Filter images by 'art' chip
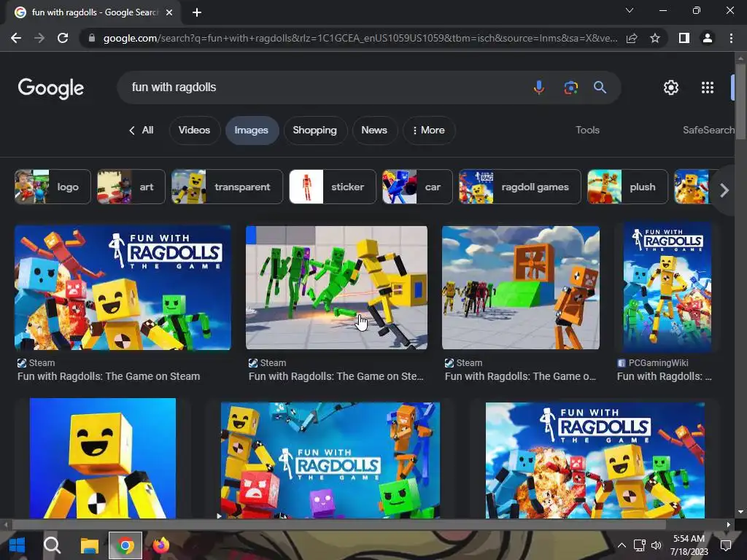This screenshot has height=560, width=747. coord(131,187)
